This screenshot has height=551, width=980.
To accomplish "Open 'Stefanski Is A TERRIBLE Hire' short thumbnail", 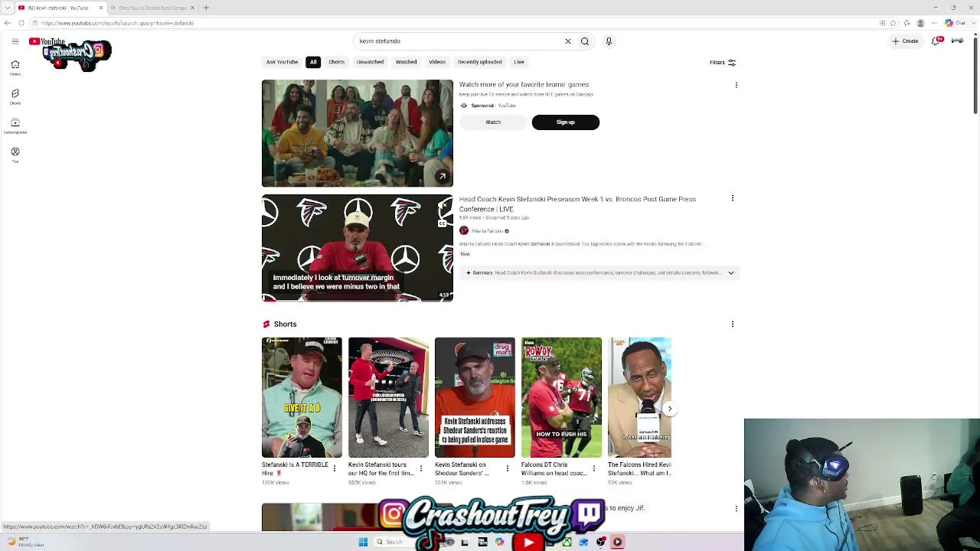I will click(302, 397).
